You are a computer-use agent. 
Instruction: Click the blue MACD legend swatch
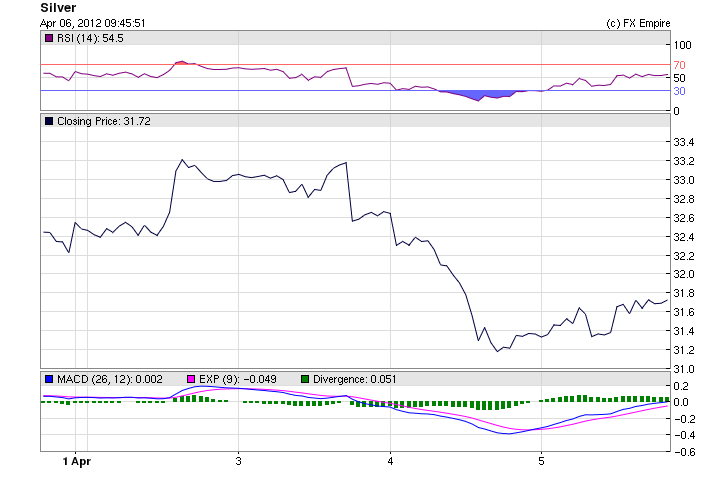coord(49,379)
